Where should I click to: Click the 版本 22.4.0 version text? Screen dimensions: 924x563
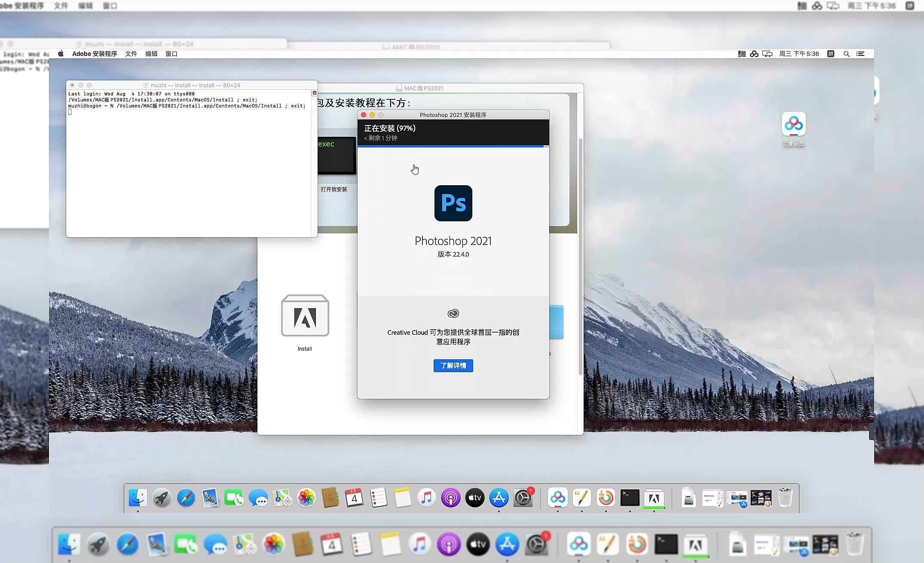(x=453, y=254)
